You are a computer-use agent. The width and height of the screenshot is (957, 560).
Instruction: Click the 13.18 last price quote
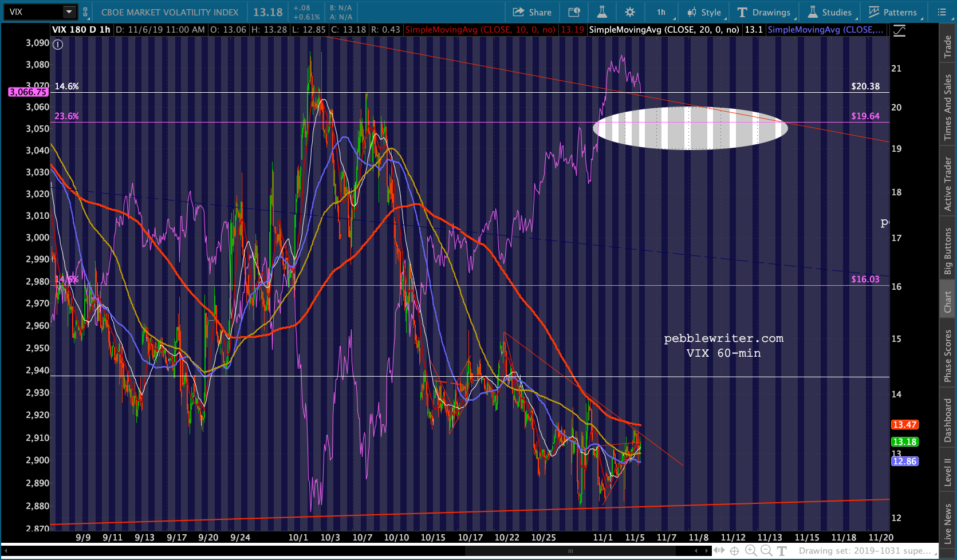[268, 12]
